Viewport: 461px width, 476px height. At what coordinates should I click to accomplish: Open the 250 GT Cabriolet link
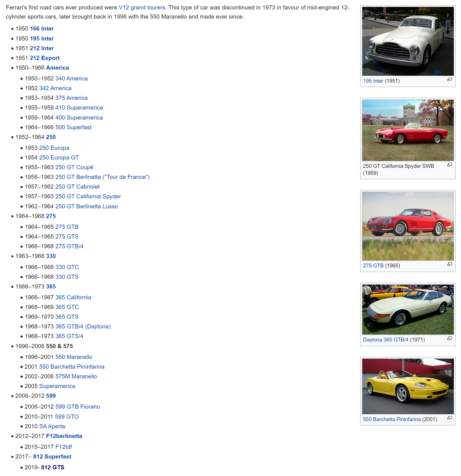tap(78, 187)
